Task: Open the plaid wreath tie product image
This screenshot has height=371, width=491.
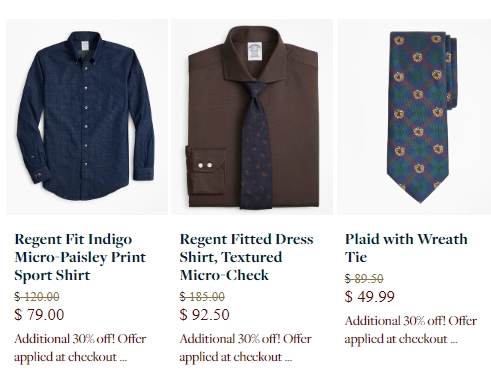Action: click(414, 117)
